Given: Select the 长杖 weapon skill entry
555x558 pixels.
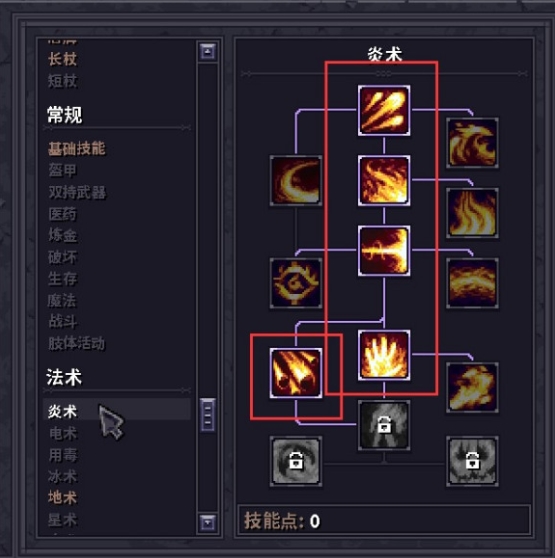Looking at the screenshot, I should pos(63,59).
